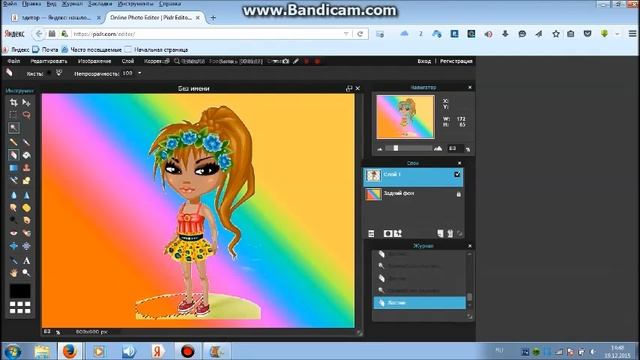
Task: Select the Crop tool
Action: (x=13, y=102)
